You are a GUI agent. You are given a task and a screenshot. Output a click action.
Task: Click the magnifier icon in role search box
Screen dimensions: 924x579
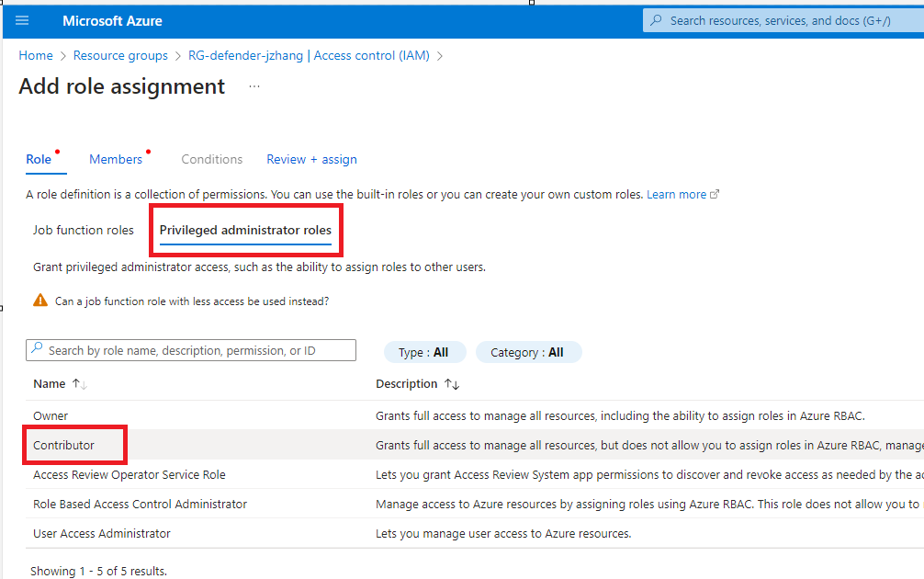click(37, 350)
